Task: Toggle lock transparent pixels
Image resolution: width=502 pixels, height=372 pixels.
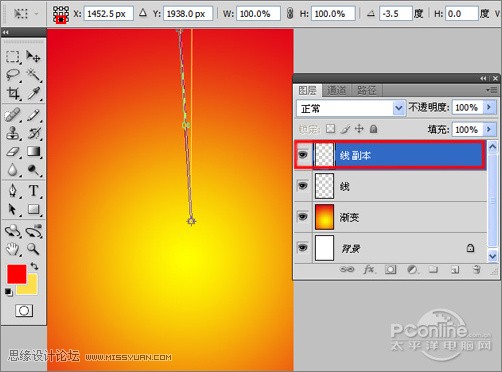Action: pos(330,129)
